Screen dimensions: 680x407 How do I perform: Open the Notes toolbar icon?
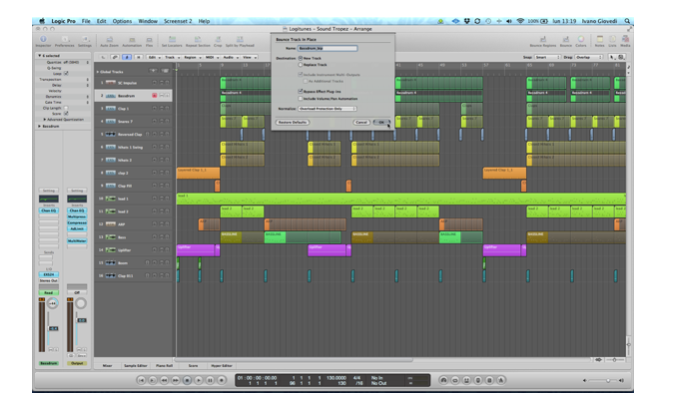[599, 41]
